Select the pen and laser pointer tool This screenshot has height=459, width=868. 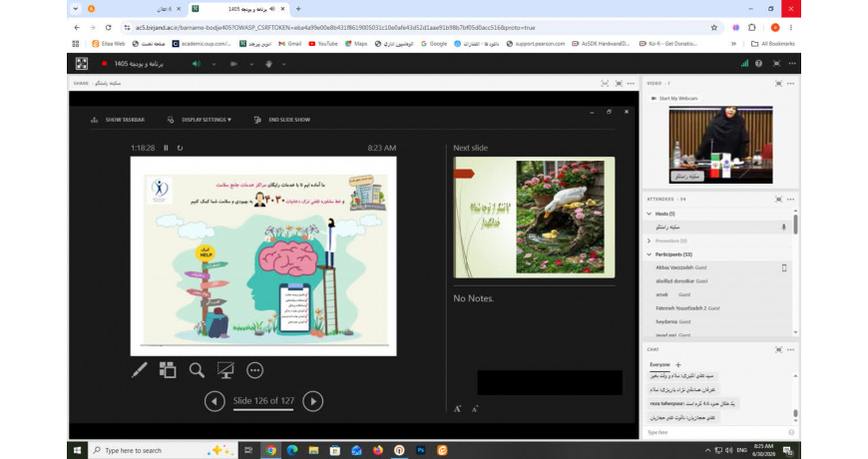[x=140, y=370]
